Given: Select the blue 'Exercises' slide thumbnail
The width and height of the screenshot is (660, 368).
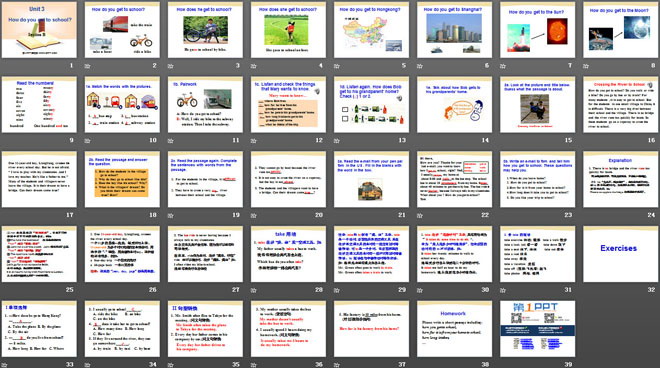Looking at the screenshot, I should 621,254.
